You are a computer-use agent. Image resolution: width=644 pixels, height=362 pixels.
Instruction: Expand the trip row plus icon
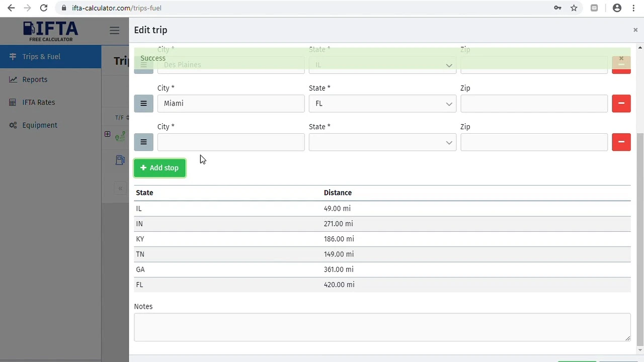click(107, 134)
